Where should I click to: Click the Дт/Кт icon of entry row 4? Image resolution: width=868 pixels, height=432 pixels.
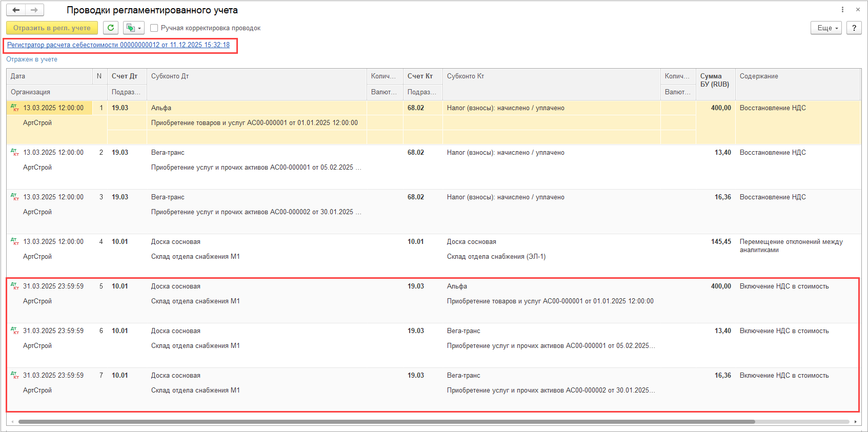(15, 242)
